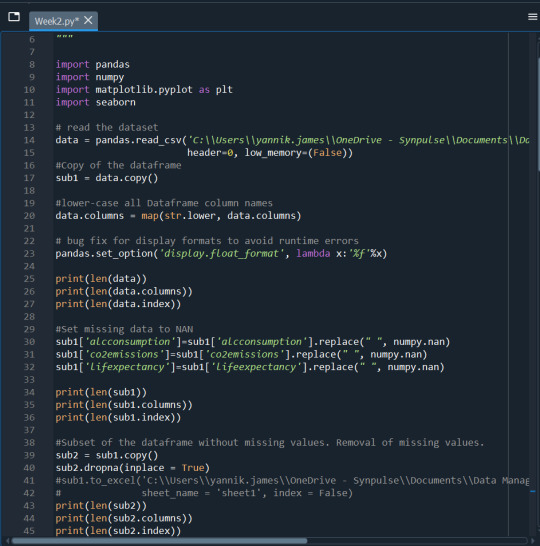Place the cursor on the import seaborn line
Image resolution: width=540 pixels, height=546 pixels.
click(95, 102)
